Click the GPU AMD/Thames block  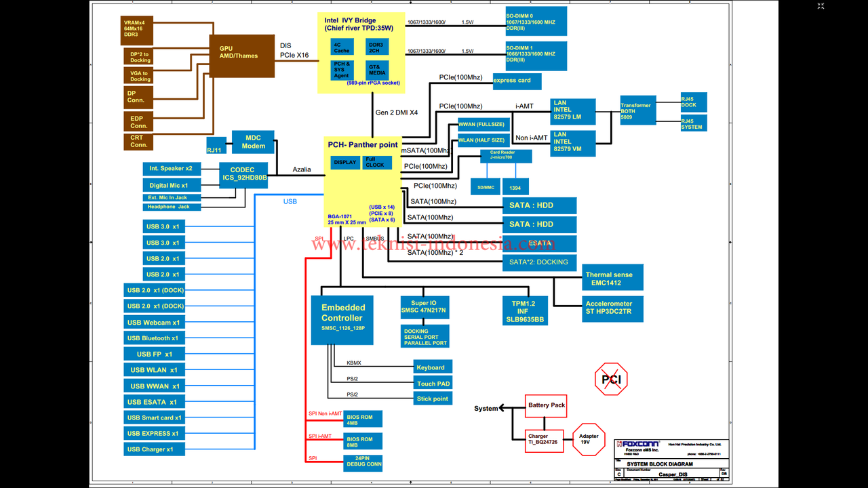point(242,56)
